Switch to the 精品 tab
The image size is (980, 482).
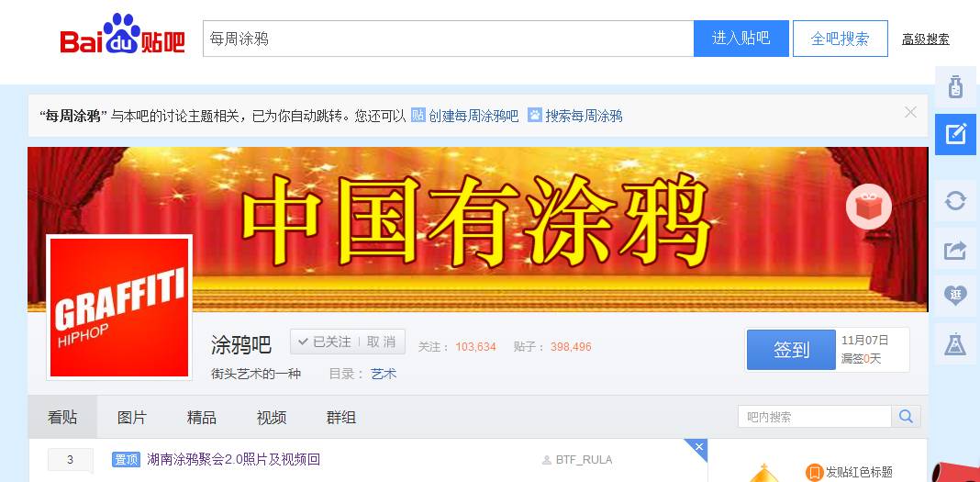click(201, 418)
